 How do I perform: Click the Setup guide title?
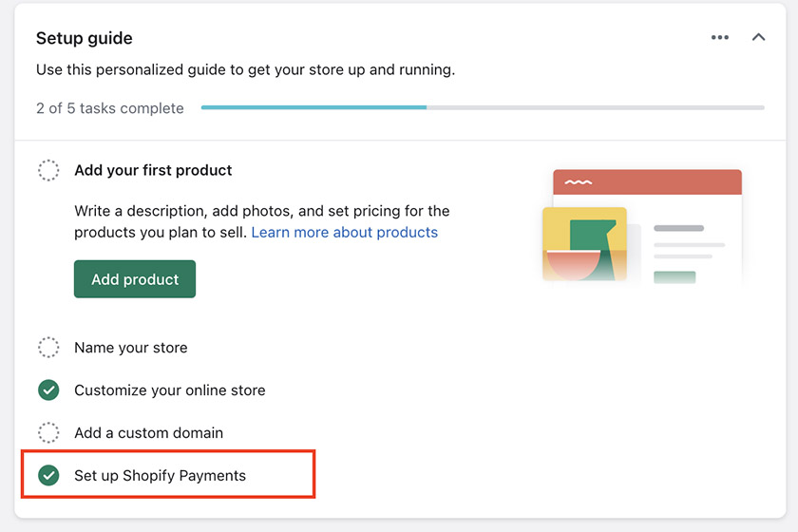[84, 38]
